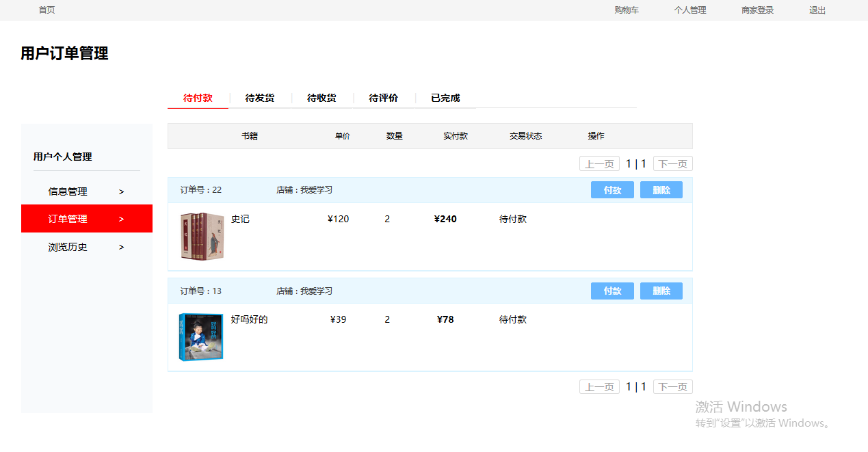Click the ¥240 total amount
868x452 pixels.
[x=445, y=219]
